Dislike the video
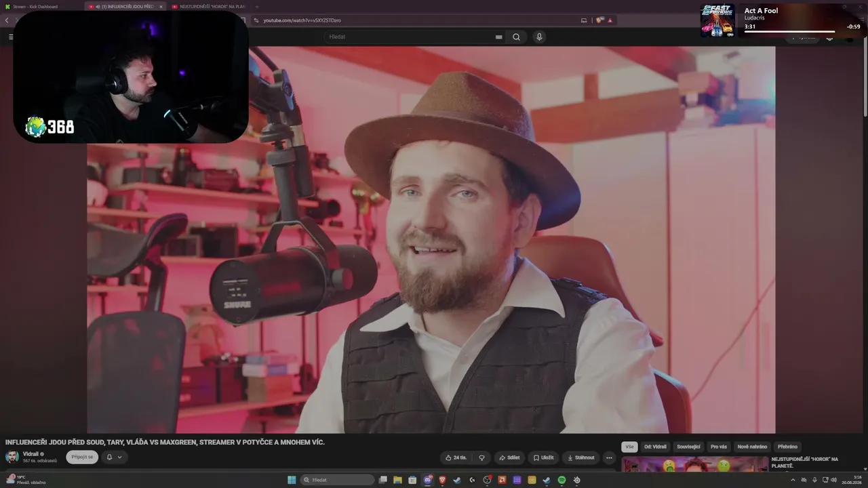This screenshot has width=868, height=488. [x=481, y=457]
